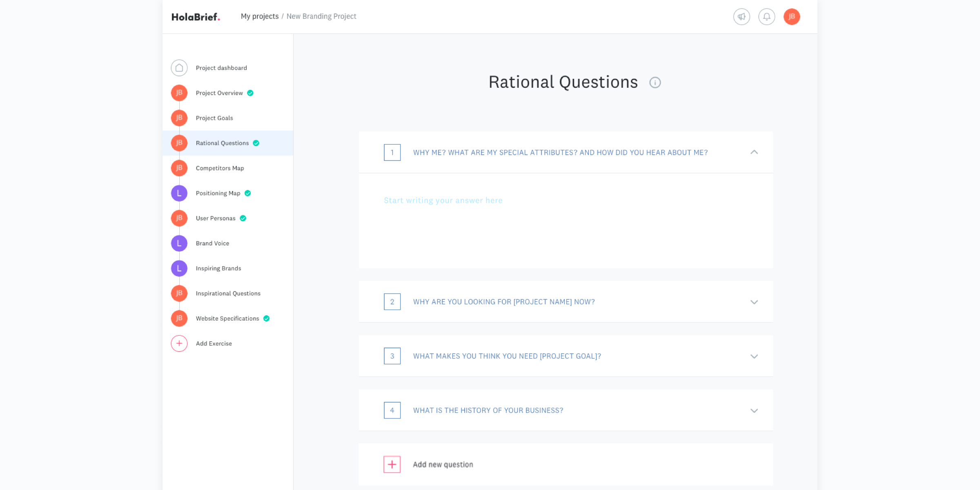
Task: Click the JB avatar beside Competitors Map
Action: pos(179,168)
